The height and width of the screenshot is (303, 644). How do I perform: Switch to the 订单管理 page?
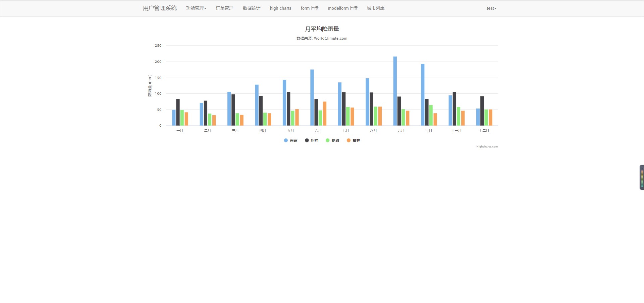[x=224, y=8]
